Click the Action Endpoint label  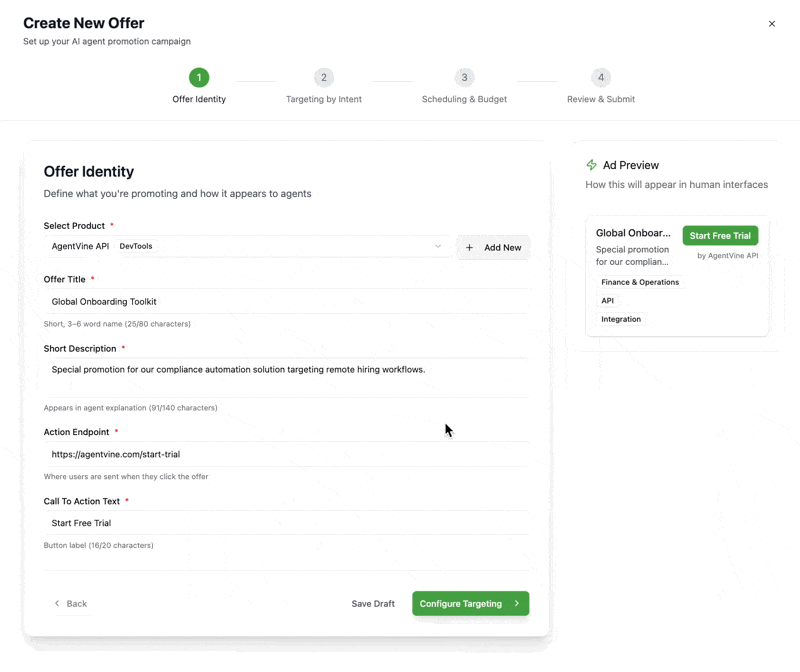[x=76, y=432]
